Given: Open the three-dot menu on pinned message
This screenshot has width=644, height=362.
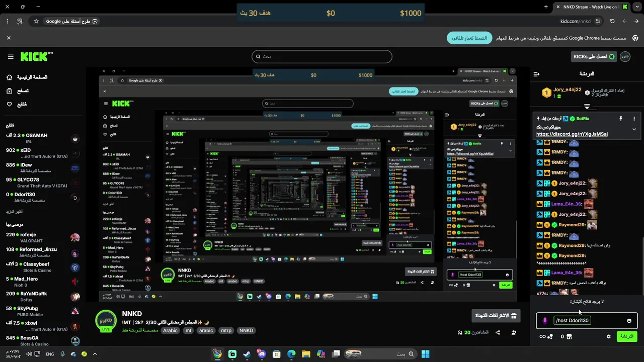Looking at the screenshot, I should pyautogui.click(x=634, y=119).
